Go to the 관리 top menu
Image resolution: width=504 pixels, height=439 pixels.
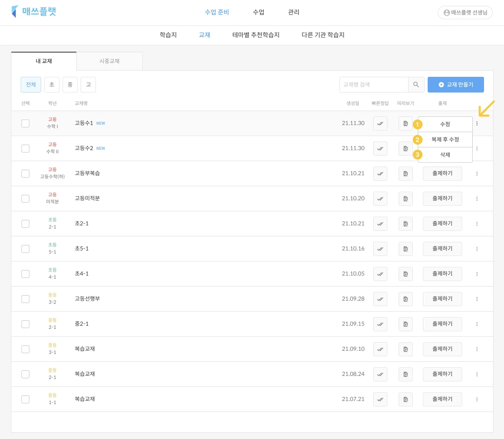[x=294, y=12]
